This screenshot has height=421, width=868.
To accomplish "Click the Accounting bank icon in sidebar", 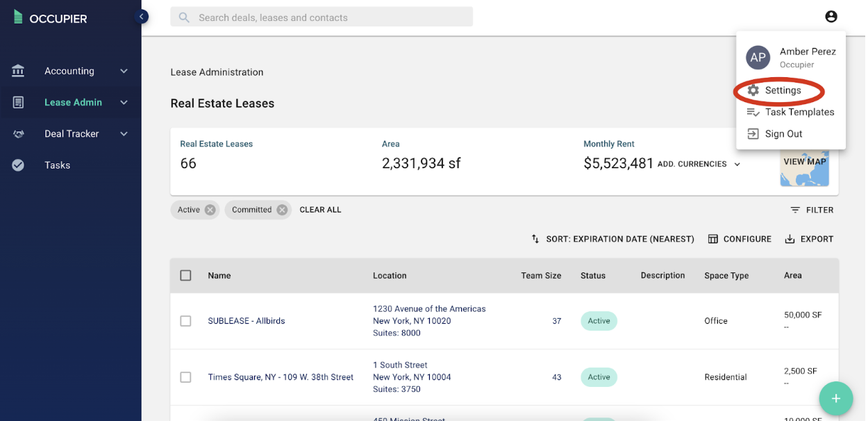I will [x=18, y=71].
